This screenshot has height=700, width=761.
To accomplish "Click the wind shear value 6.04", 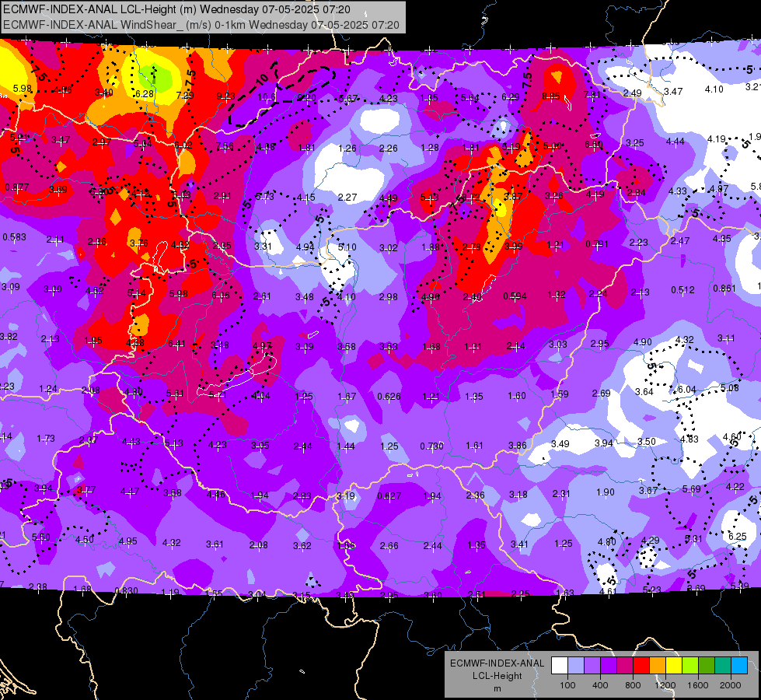I will (x=686, y=389).
